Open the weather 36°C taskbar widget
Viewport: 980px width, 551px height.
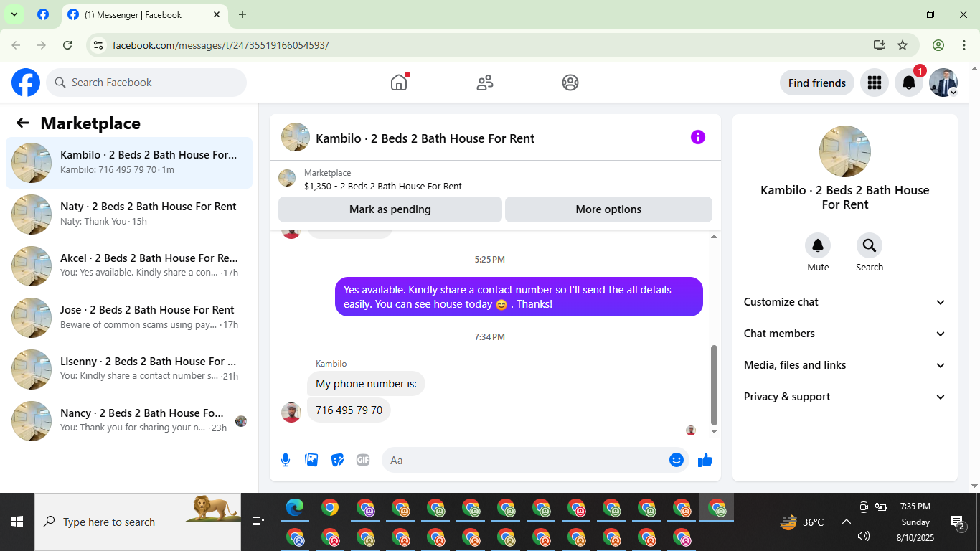pos(802,522)
